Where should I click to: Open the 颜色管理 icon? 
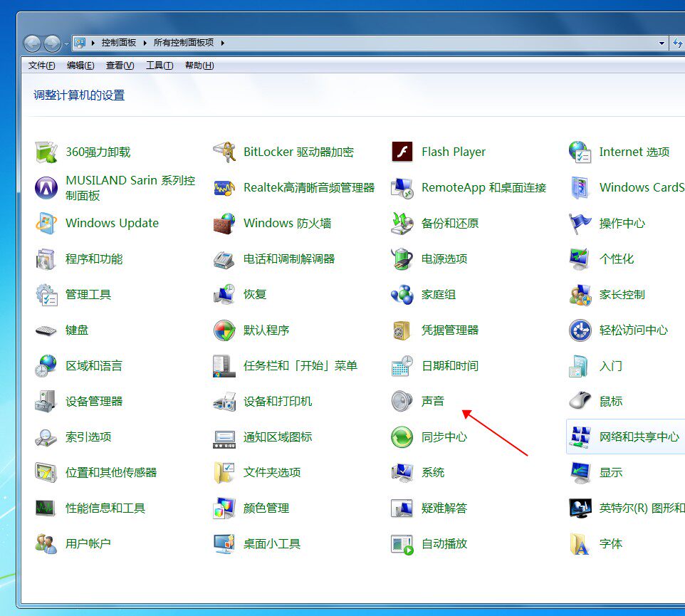pyautogui.click(x=224, y=508)
